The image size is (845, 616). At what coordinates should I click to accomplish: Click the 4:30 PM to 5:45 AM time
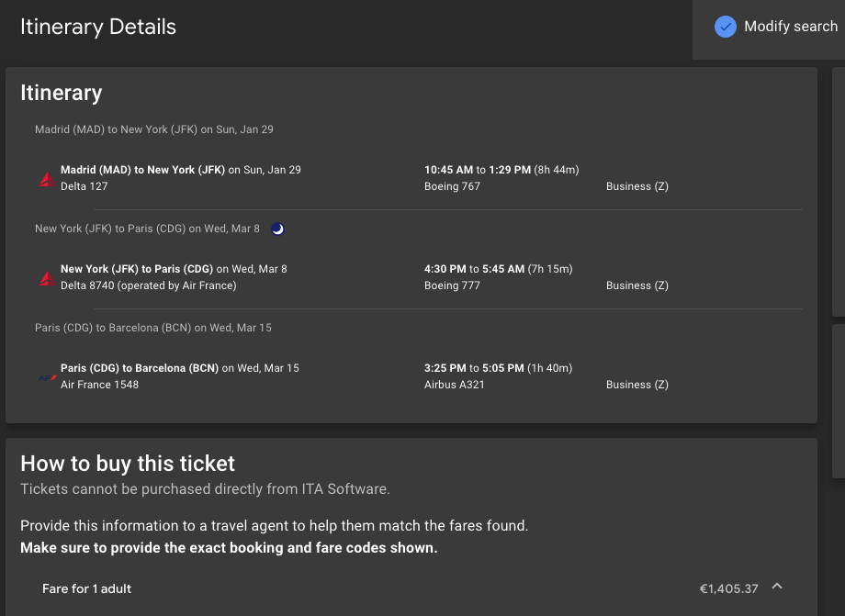474,269
